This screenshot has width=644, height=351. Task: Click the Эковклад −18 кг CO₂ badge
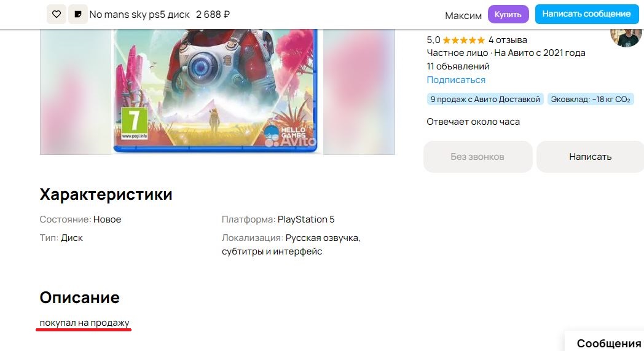591,100
